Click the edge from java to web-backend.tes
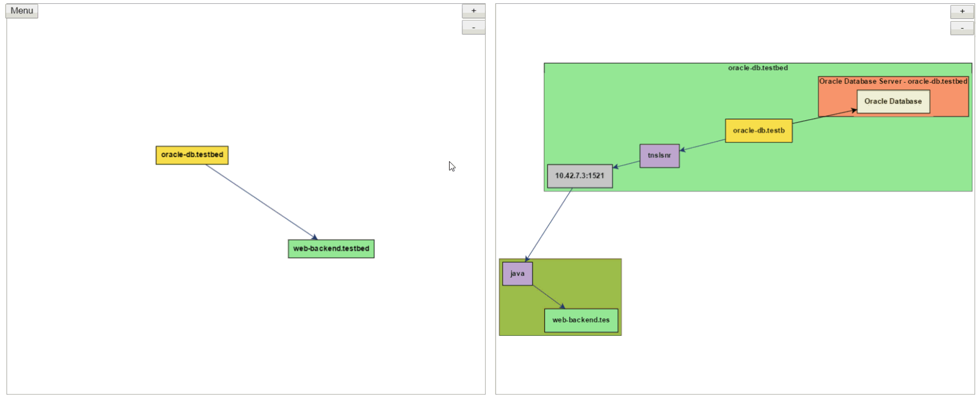 point(548,296)
